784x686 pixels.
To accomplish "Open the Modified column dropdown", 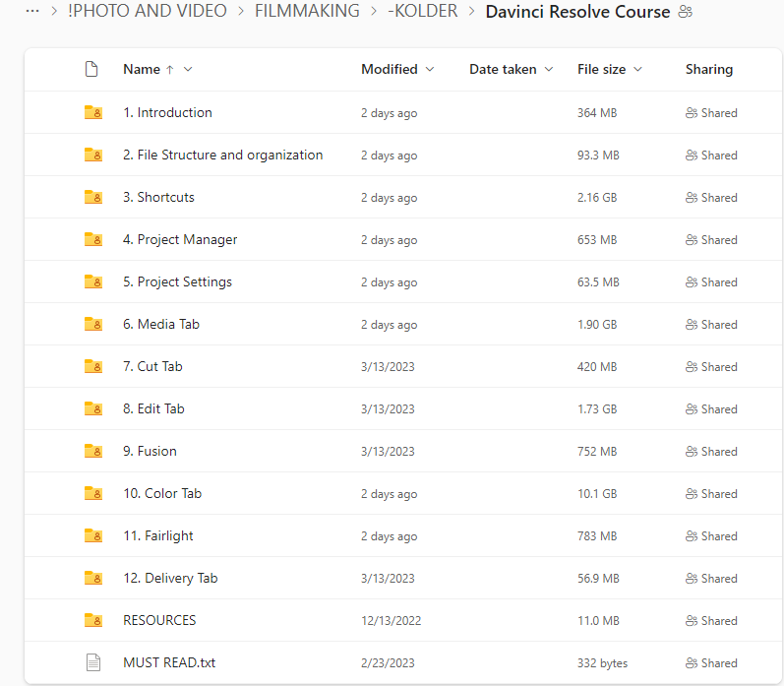I will (430, 69).
